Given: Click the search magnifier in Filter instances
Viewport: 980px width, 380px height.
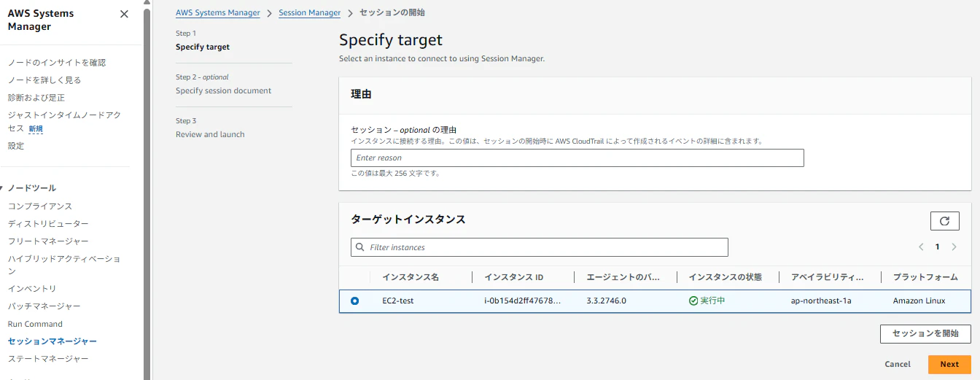Looking at the screenshot, I should tap(359, 247).
